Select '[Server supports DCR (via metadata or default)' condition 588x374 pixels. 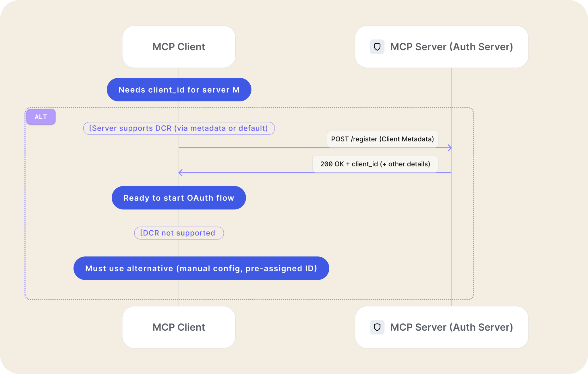pos(179,128)
